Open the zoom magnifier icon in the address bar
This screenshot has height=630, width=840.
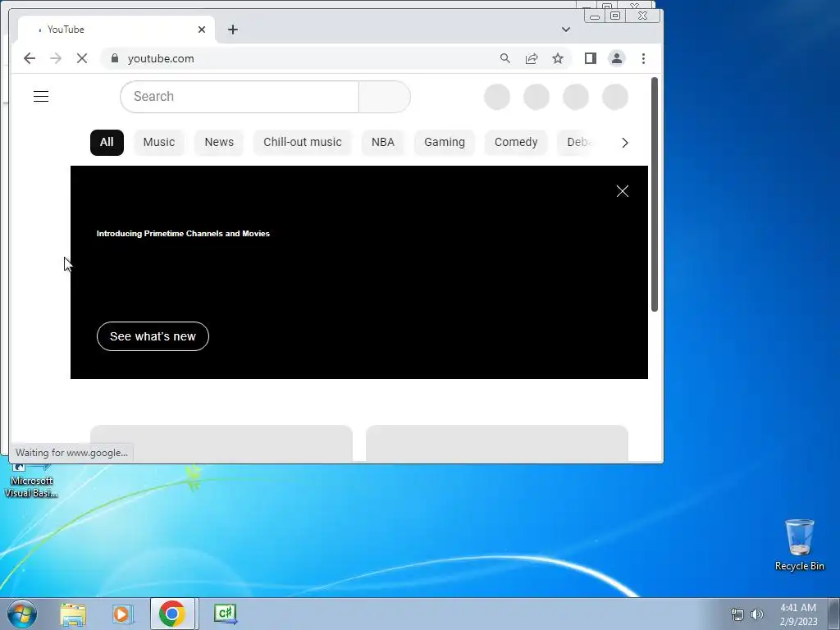(x=504, y=58)
